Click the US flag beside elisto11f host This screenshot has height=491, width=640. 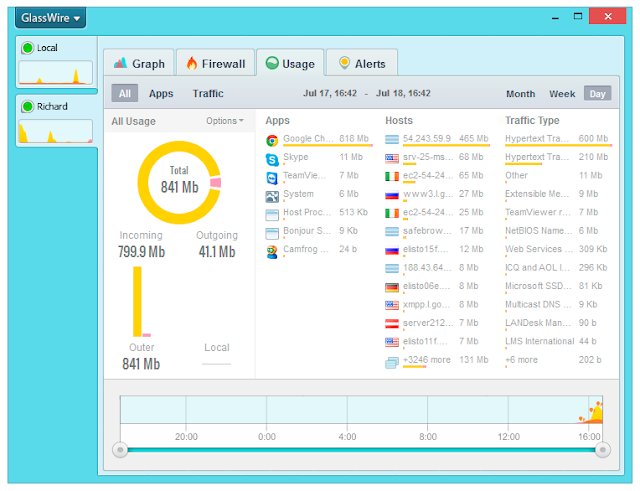392,342
